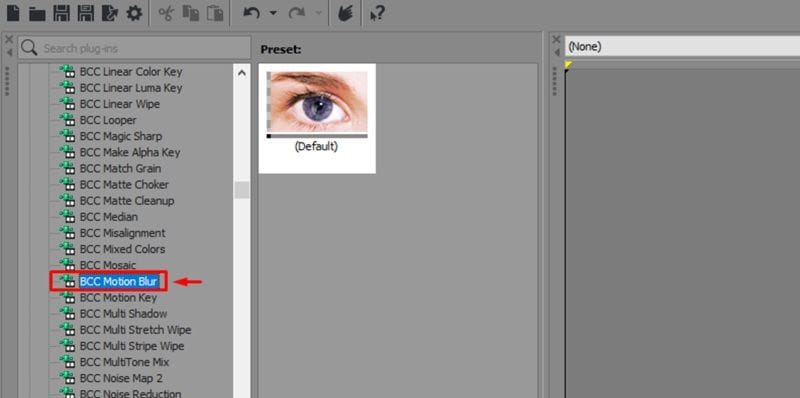Click the Undo arrow icon
Screen dimensions: 800x398
pyautogui.click(x=251, y=13)
